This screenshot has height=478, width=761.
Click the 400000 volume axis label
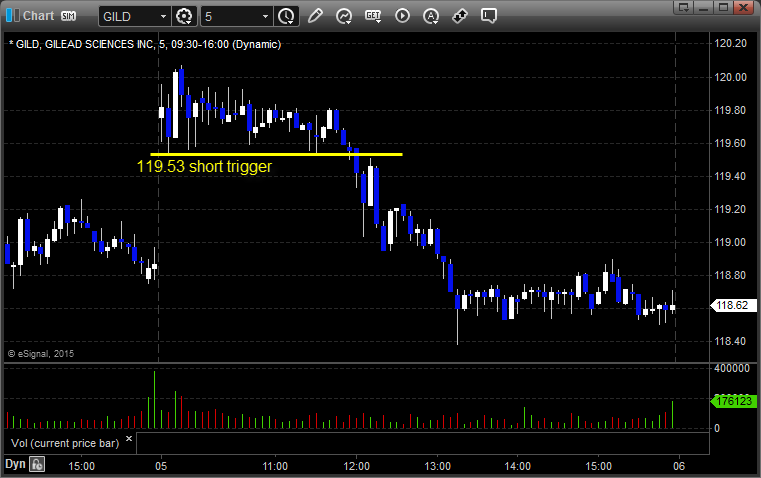point(732,368)
